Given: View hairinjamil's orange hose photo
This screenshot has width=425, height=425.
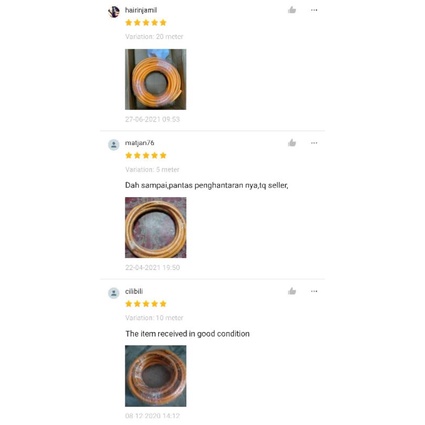Looking at the screenshot, I should pyautogui.click(x=156, y=79).
